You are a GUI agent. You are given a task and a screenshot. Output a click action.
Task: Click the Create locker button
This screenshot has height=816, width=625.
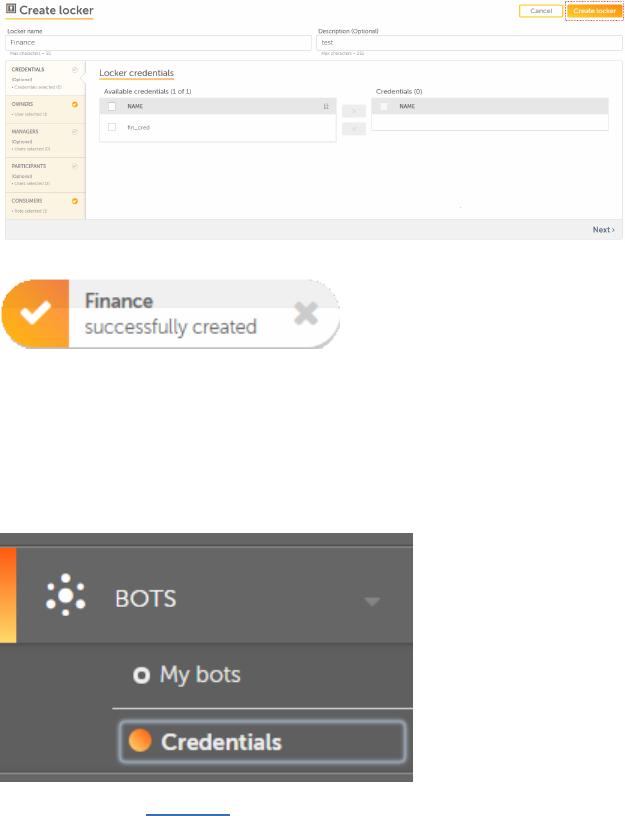594,11
